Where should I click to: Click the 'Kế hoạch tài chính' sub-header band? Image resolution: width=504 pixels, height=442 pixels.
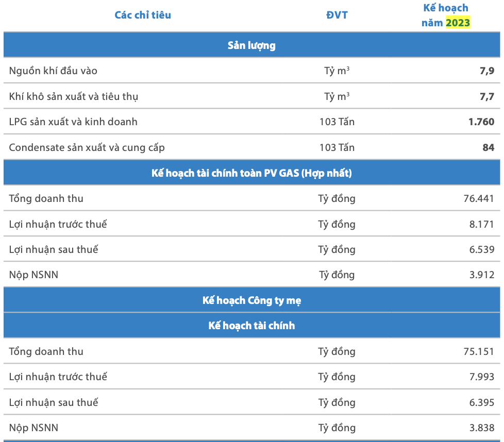pos(251,326)
